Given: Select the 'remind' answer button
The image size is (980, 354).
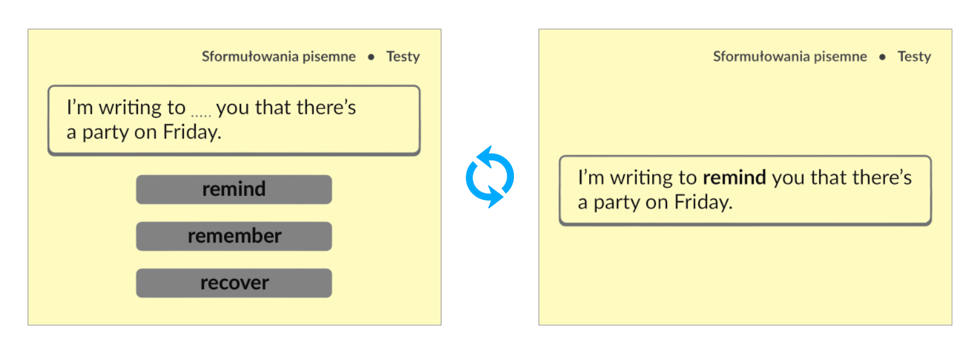Looking at the screenshot, I should [x=234, y=189].
